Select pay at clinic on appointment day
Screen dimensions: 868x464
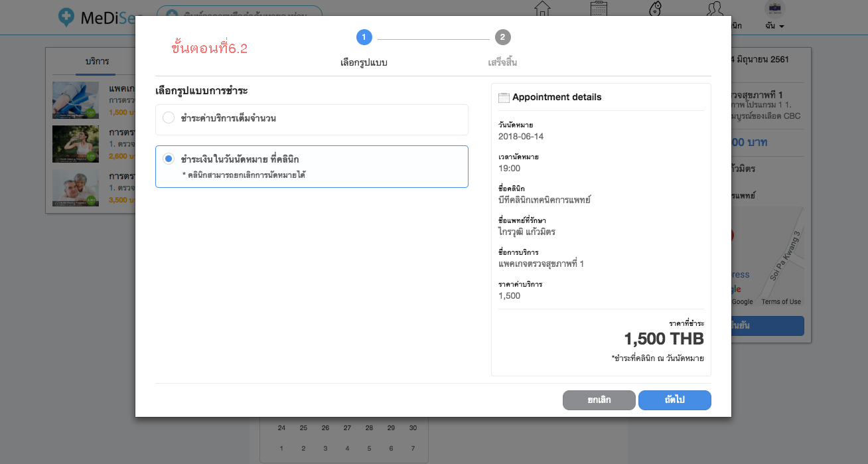coord(169,159)
